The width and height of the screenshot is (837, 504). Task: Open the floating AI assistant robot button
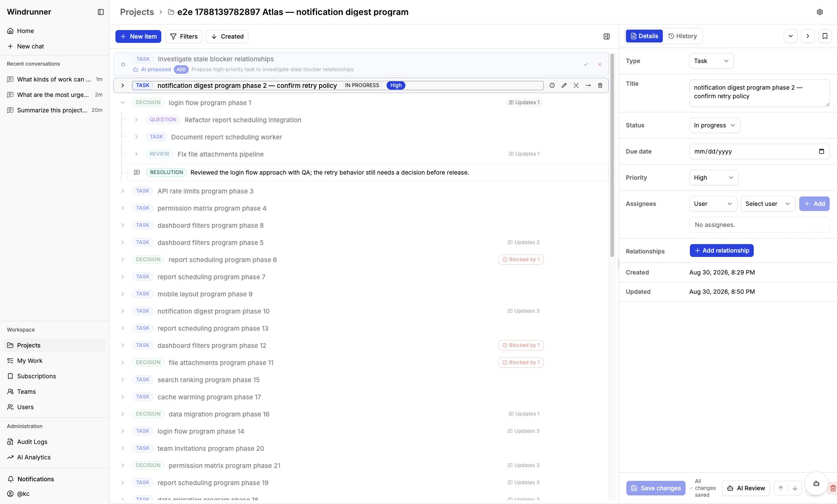click(816, 483)
